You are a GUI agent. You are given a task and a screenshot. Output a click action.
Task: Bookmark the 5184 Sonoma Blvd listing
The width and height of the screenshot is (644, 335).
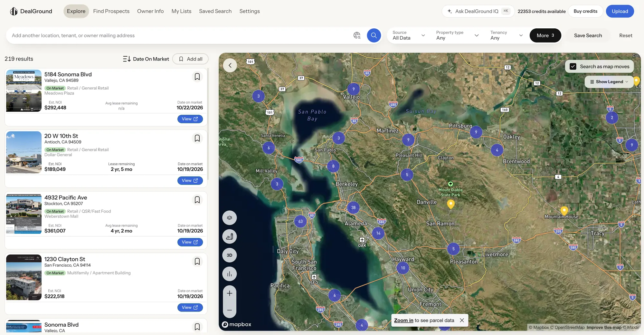pyautogui.click(x=197, y=77)
